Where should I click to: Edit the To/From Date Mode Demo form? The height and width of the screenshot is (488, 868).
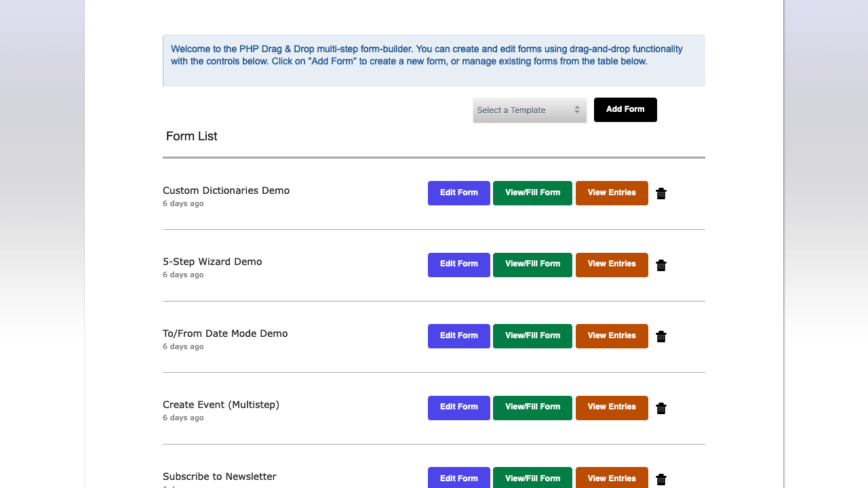click(x=458, y=335)
